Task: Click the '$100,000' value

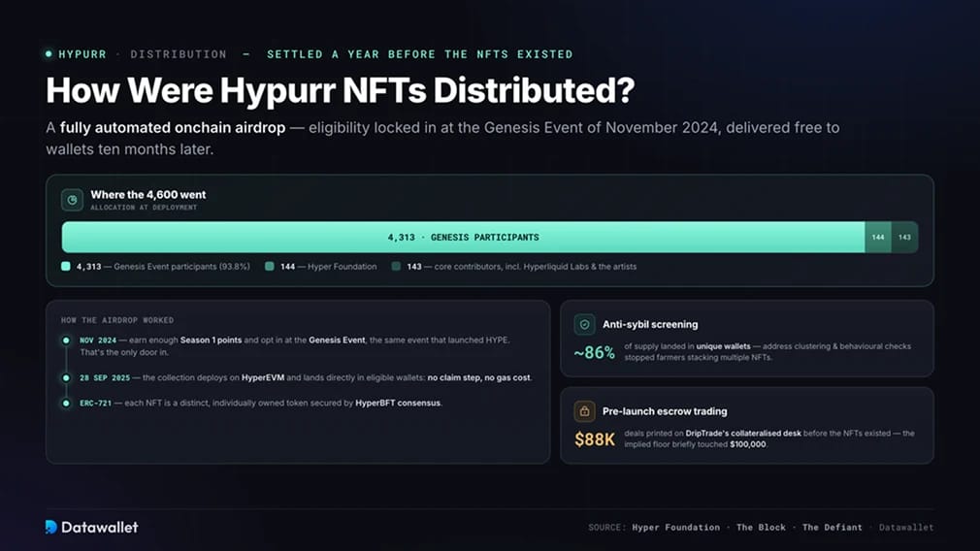Action: tap(748, 444)
